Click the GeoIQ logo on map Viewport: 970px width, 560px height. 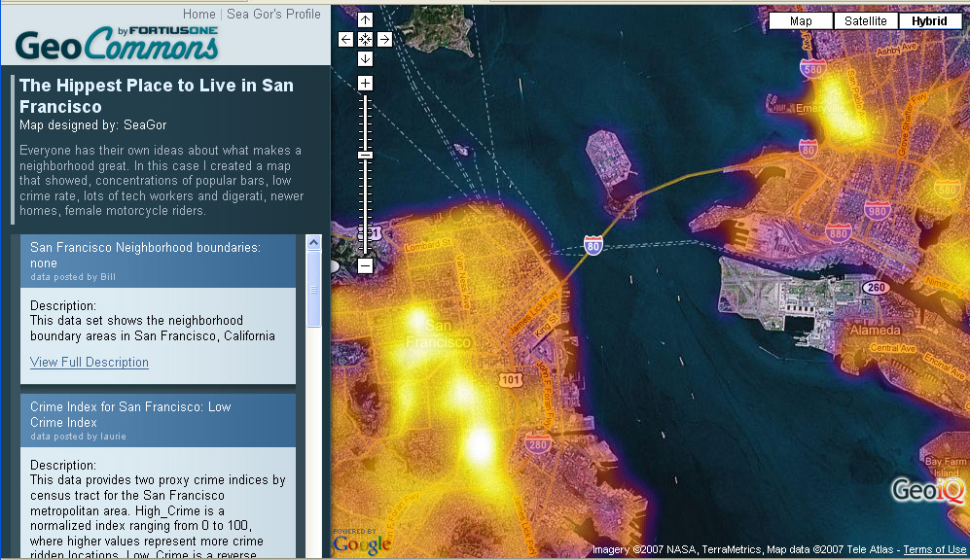[x=927, y=490]
